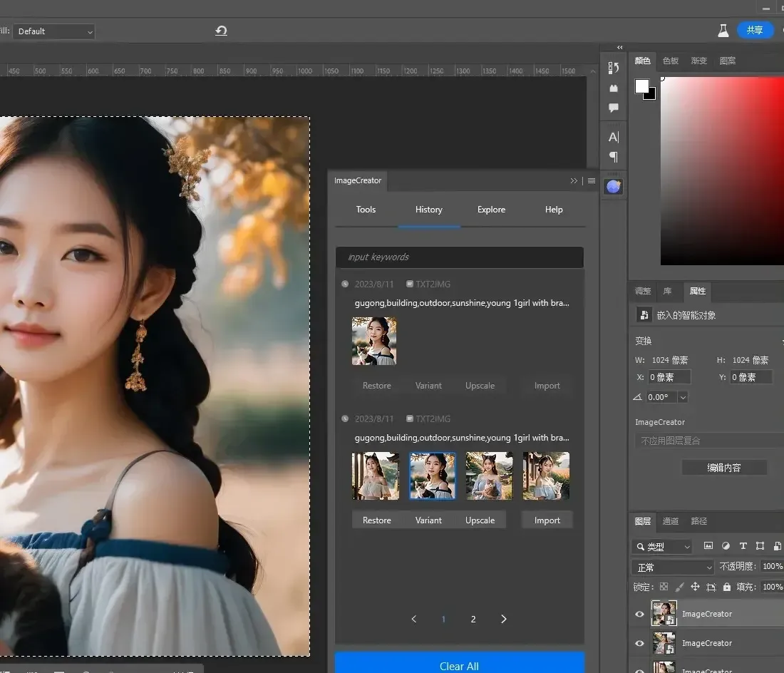Click Restore under the four-thumbnail entry
The height and width of the screenshot is (673, 784).
tap(376, 520)
